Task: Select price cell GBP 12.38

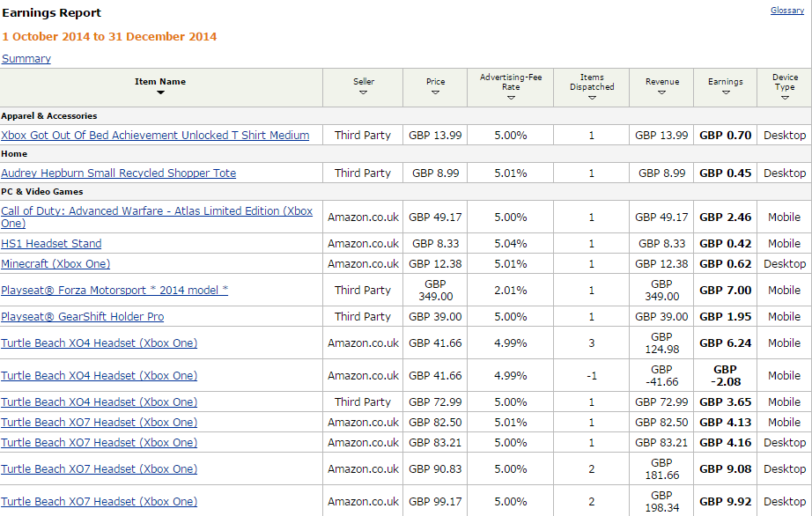Action: coord(435,263)
